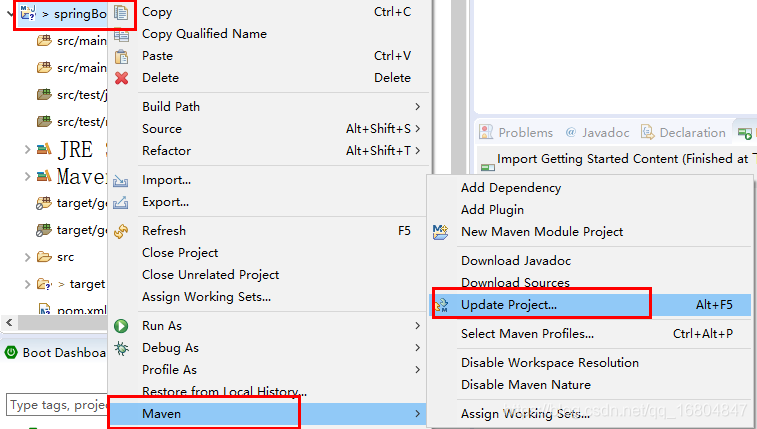The width and height of the screenshot is (757, 429).
Task: Expand the target folder node
Action: pyautogui.click(x=28, y=285)
